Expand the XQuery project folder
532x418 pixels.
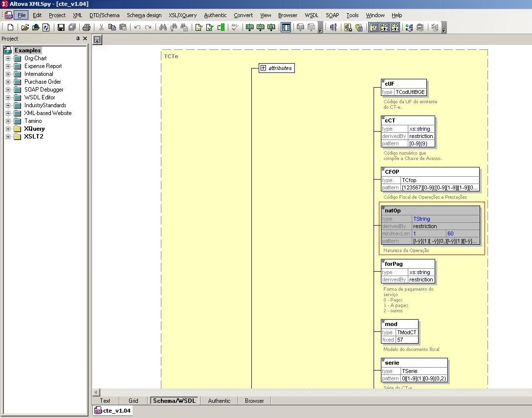coord(8,129)
